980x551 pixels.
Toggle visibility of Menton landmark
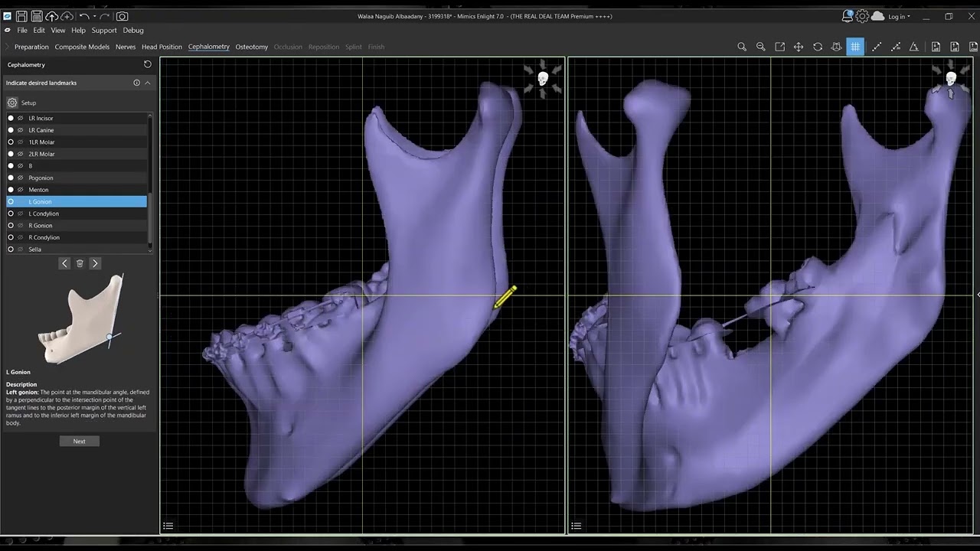(x=21, y=190)
